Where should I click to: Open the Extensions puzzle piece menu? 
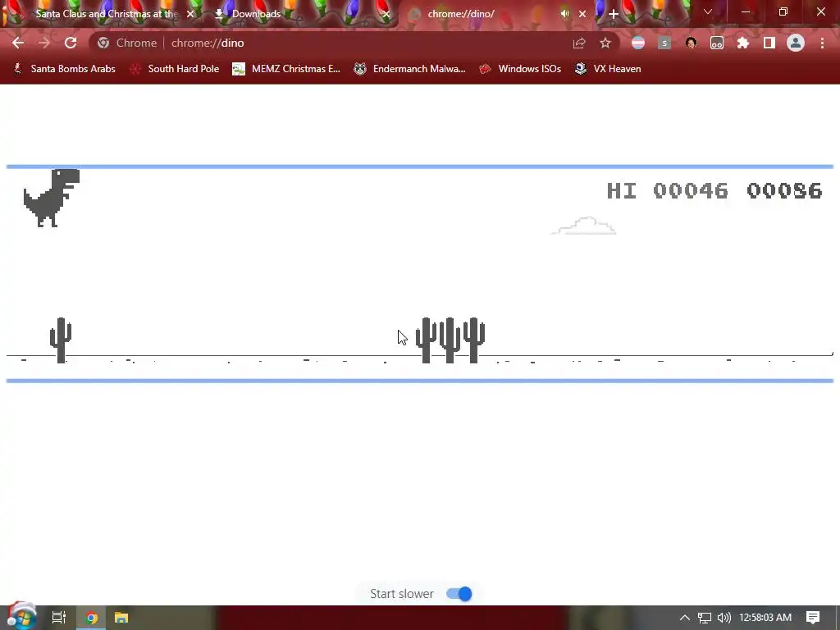click(743, 43)
